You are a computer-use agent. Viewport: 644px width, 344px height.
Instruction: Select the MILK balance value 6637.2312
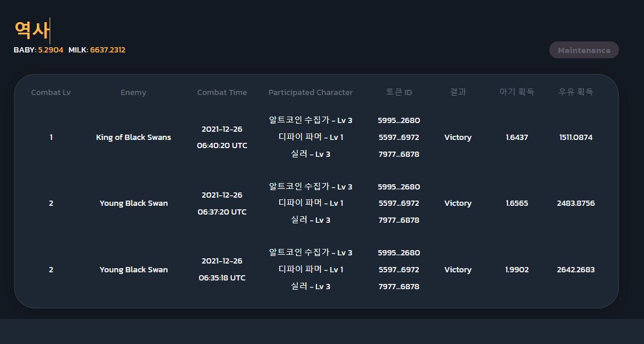pyautogui.click(x=107, y=50)
